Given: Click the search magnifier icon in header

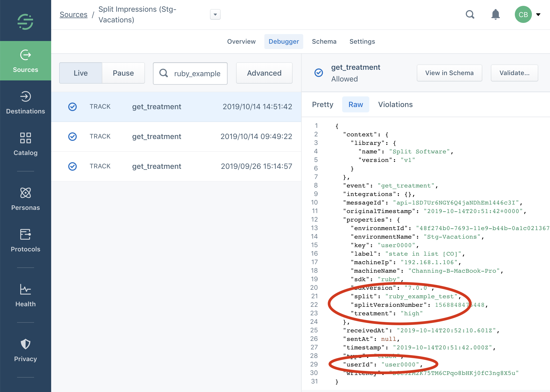Looking at the screenshot, I should 470,14.
